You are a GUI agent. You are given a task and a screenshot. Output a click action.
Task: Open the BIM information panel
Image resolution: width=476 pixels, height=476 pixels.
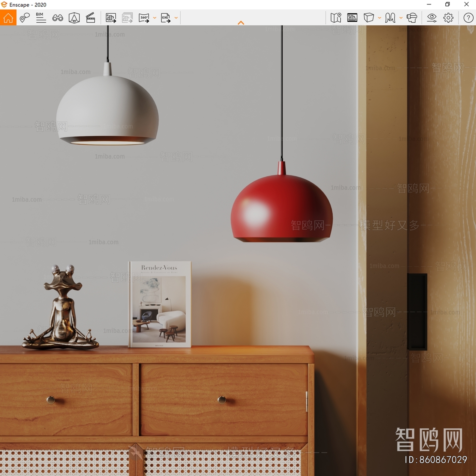41,18
